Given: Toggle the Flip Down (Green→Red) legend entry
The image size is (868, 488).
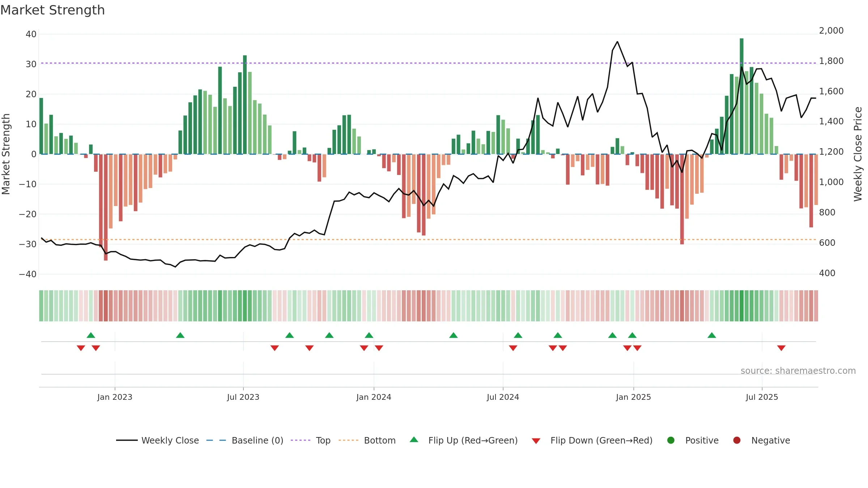Looking at the screenshot, I should pos(592,440).
